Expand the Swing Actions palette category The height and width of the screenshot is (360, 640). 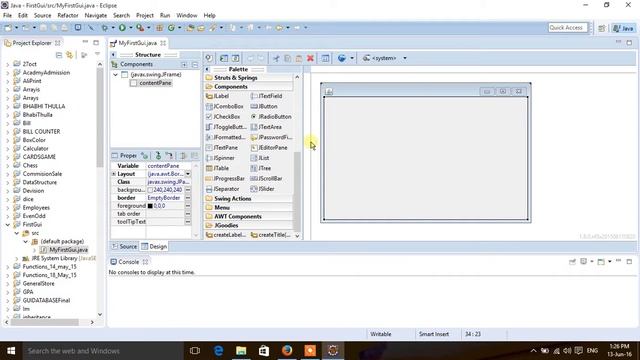click(249, 199)
